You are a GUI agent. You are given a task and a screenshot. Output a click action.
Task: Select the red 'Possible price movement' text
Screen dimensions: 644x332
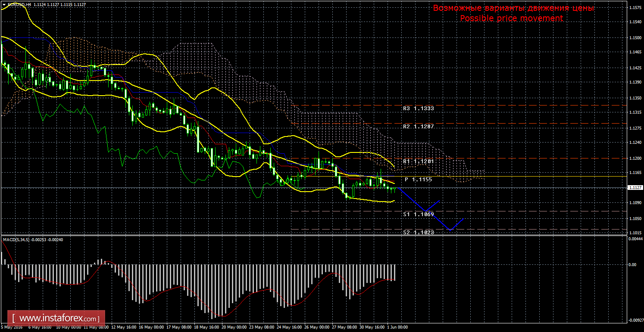511,19
